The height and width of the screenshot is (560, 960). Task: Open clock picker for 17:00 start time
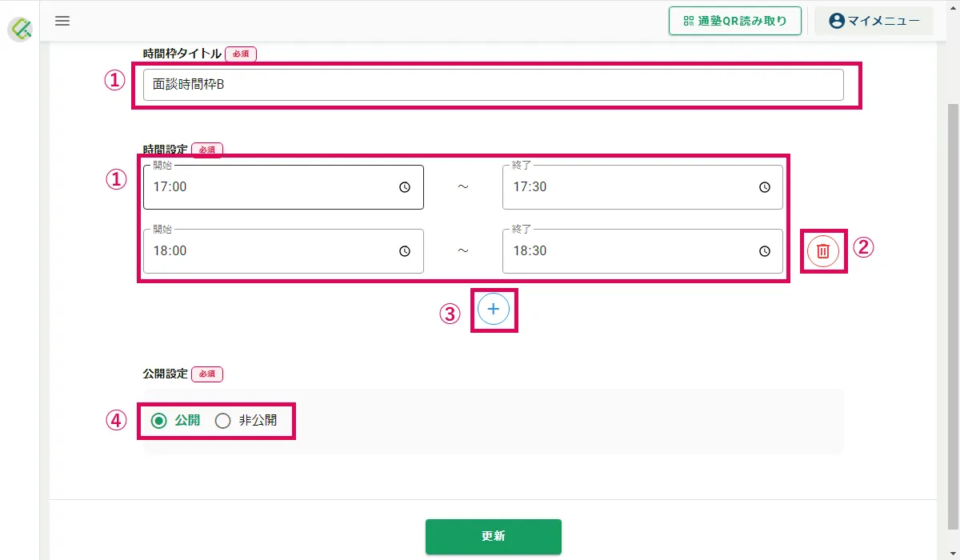click(405, 187)
